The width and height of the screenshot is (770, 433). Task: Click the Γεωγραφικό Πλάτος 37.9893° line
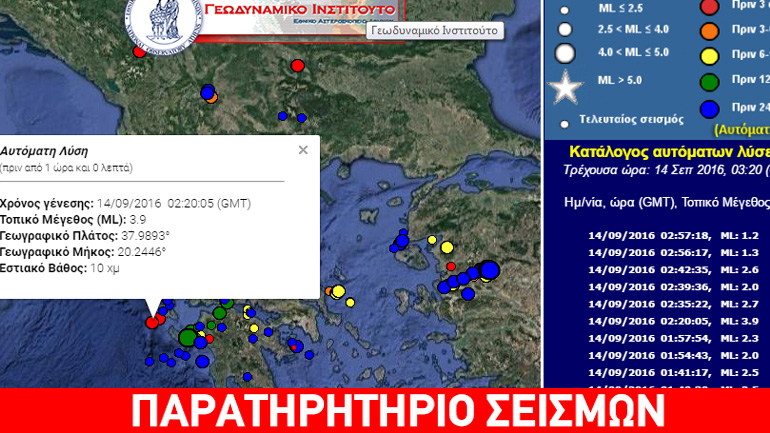click(84, 236)
